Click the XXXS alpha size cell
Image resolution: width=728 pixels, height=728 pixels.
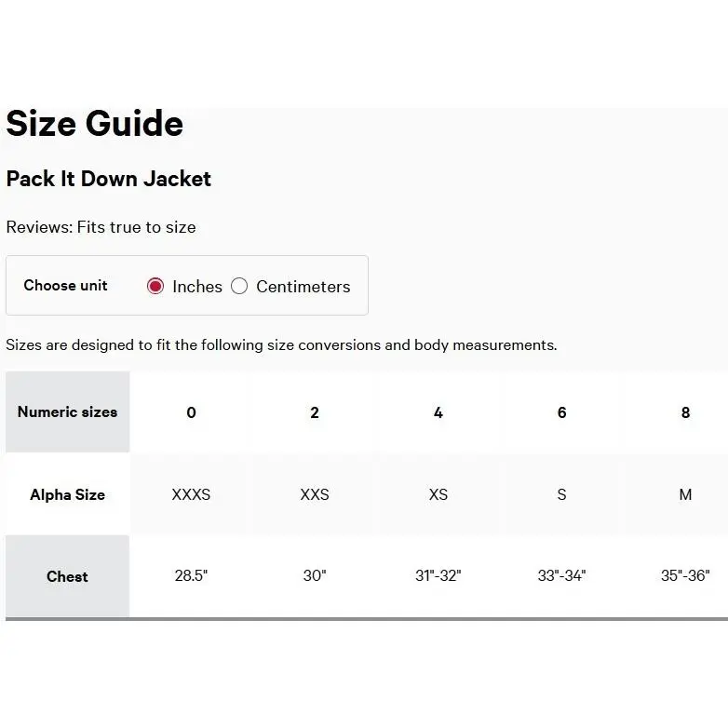point(191,494)
